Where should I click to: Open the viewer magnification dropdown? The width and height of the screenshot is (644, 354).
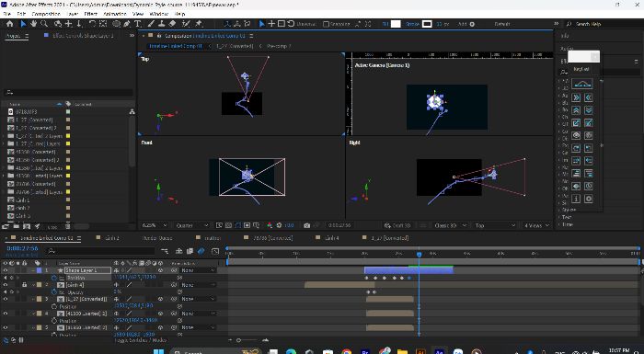(154, 225)
